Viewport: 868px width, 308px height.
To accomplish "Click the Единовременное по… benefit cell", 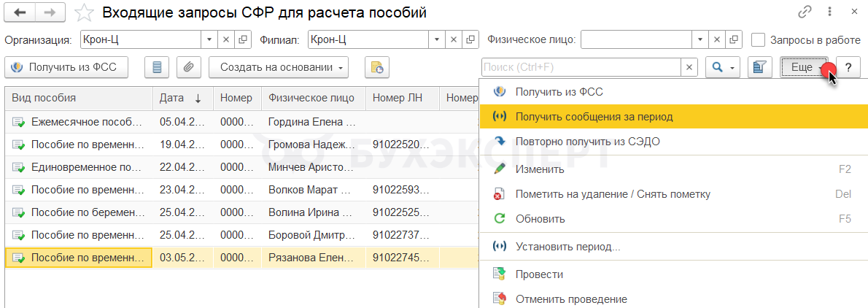I will [x=80, y=167].
